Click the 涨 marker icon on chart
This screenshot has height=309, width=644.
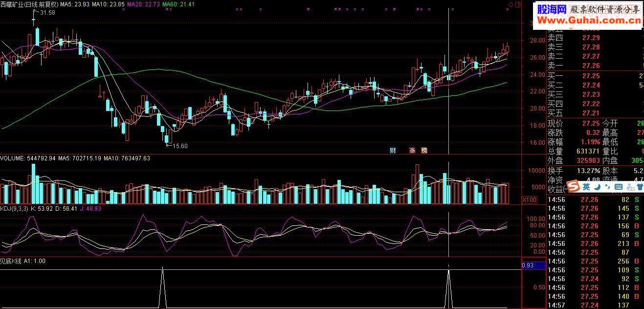coord(412,150)
